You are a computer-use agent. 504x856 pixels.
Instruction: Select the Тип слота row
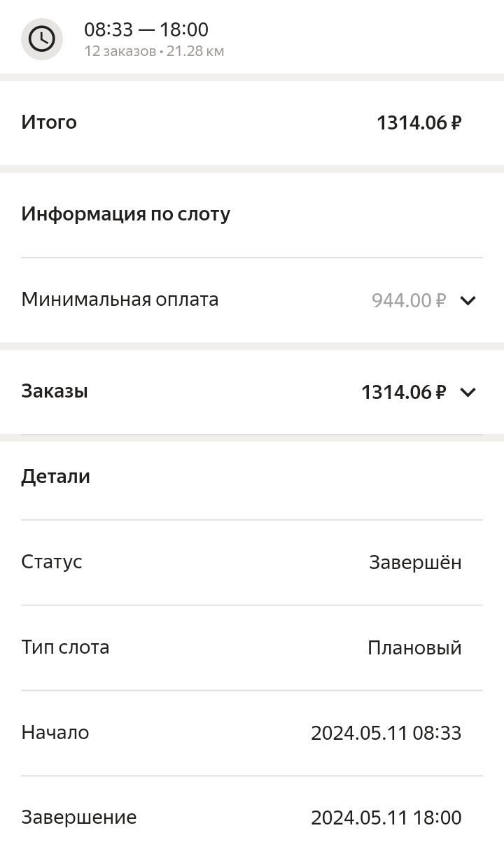(252, 648)
